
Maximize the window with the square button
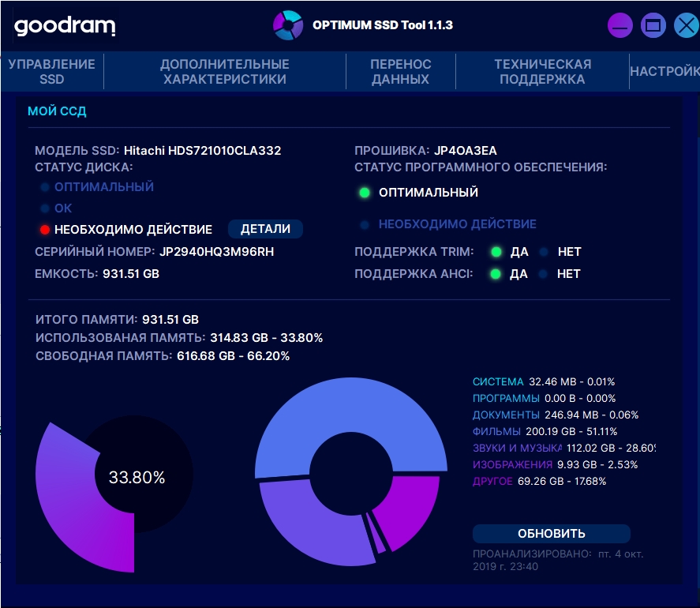pos(653,25)
